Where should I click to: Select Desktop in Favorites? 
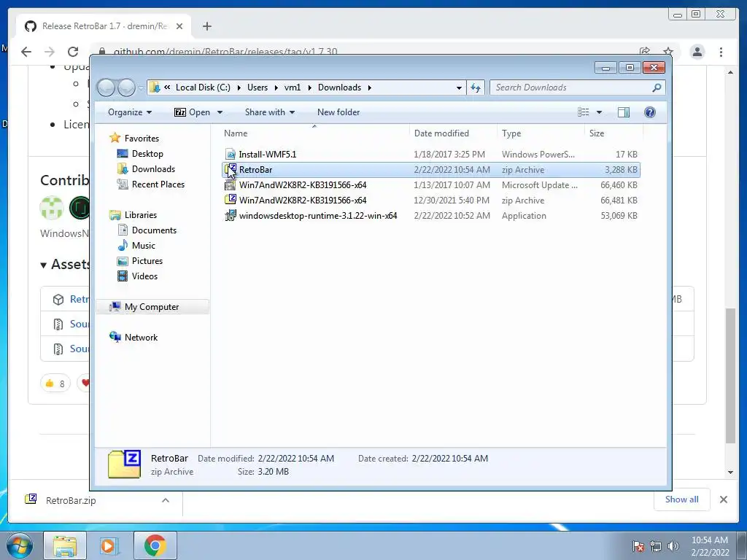coord(147,154)
